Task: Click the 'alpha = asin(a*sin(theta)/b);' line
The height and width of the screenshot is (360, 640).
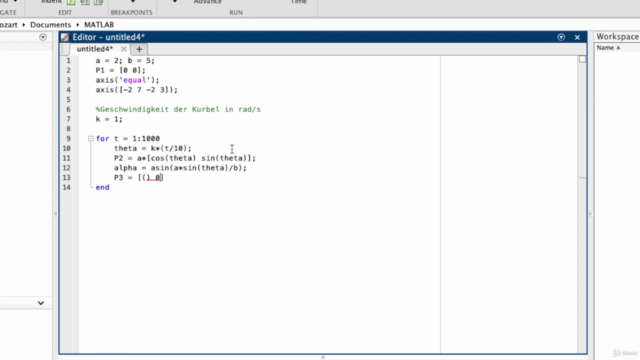Action: click(180, 168)
